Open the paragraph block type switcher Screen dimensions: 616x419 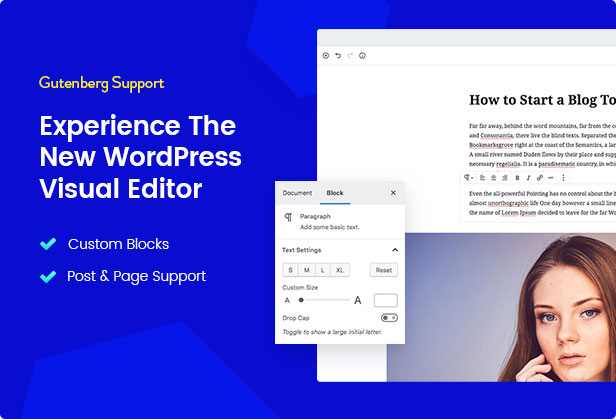(468, 177)
